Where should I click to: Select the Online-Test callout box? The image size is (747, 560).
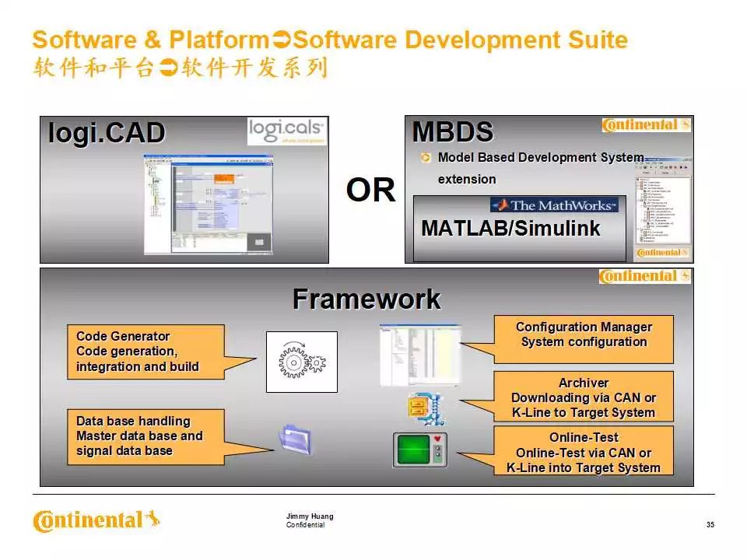pyautogui.click(x=584, y=452)
